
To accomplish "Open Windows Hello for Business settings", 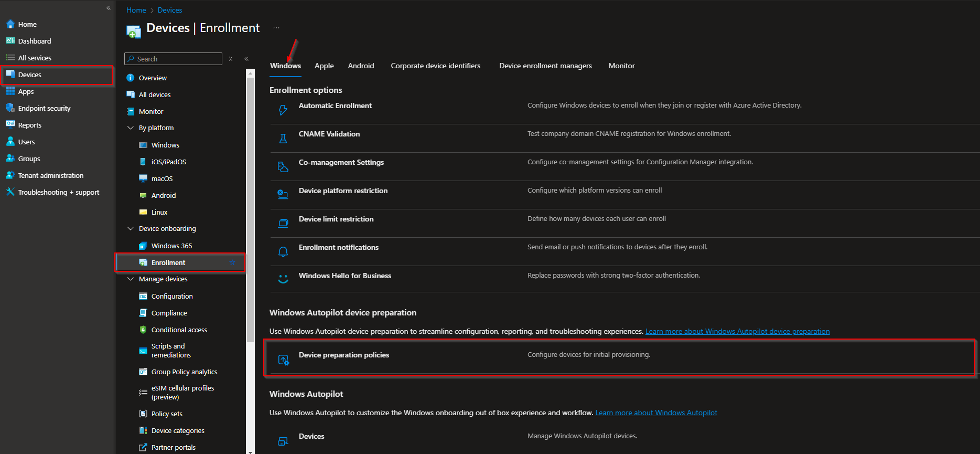I will (x=344, y=276).
